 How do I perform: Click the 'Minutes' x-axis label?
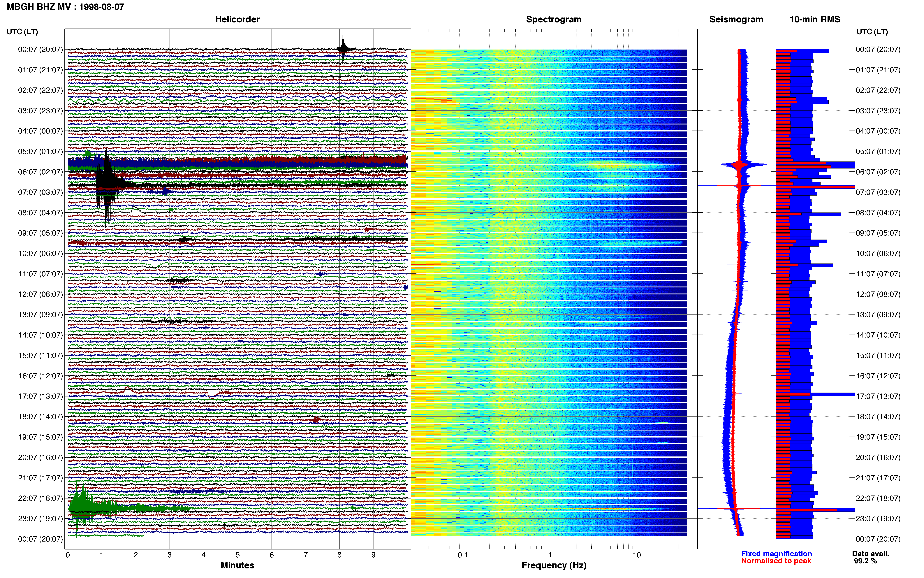[x=237, y=565]
